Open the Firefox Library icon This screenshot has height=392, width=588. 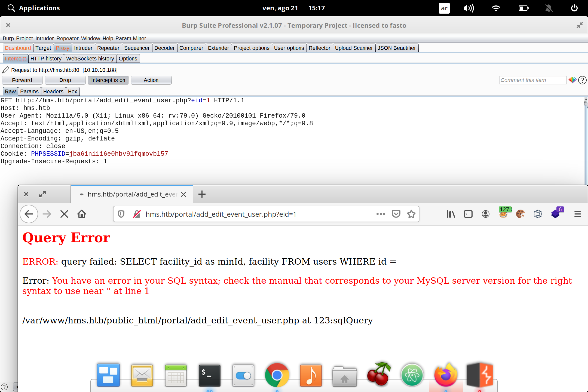[x=451, y=214]
